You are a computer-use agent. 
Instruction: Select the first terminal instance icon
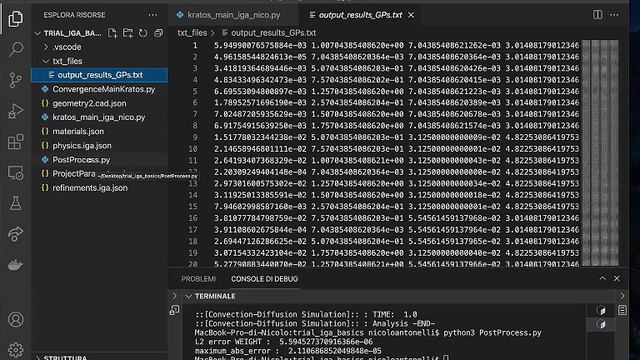tap(601, 310)
